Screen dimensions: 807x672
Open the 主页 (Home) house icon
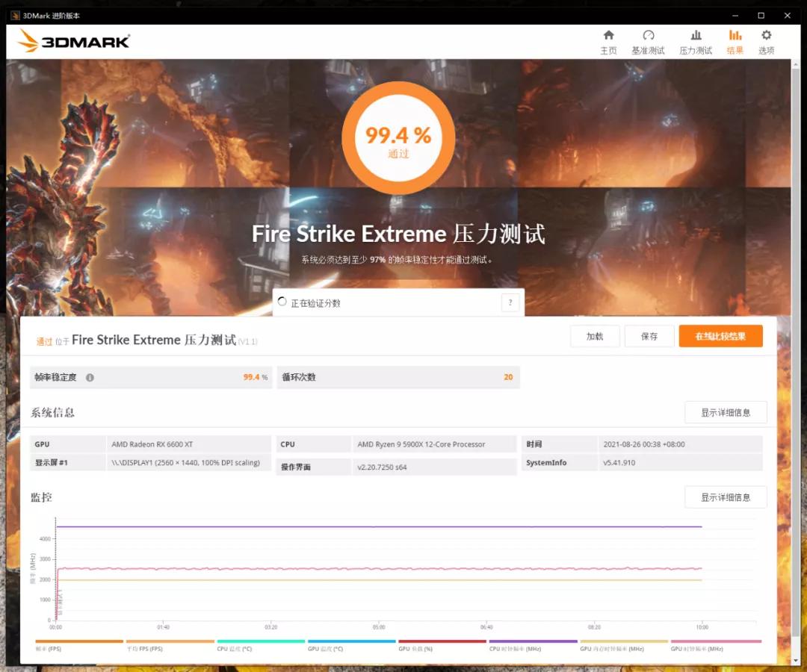[x=608, y=36]
